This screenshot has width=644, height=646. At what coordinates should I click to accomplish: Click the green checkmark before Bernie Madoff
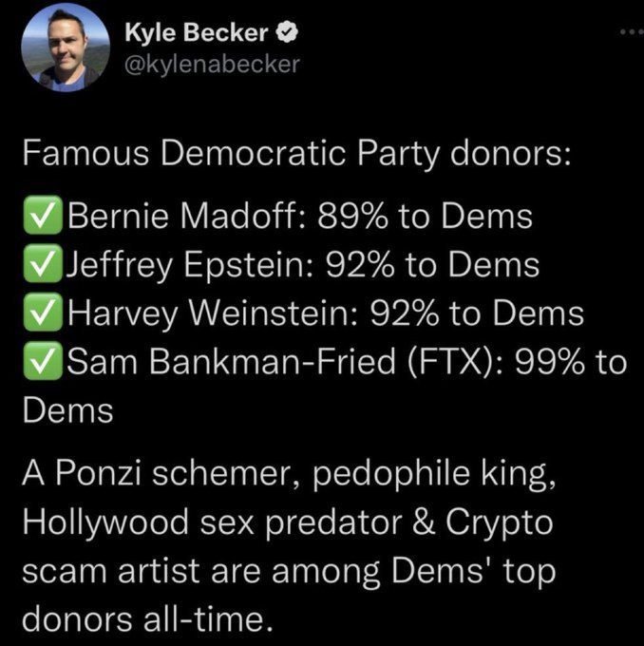coord(43,217)
